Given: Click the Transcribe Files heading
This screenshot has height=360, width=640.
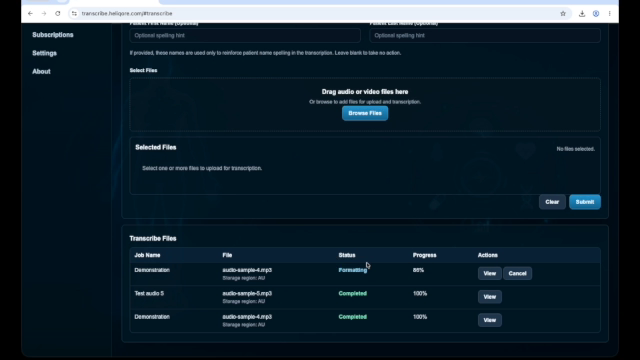Looking at the screenshot, I should coord(153,238).
